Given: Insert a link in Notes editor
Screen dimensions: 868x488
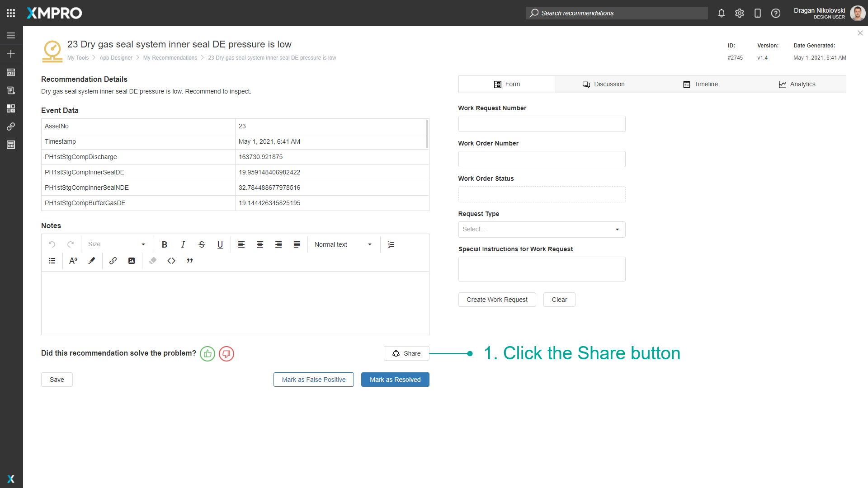Looking at the screenshot, I should [113, 261].
